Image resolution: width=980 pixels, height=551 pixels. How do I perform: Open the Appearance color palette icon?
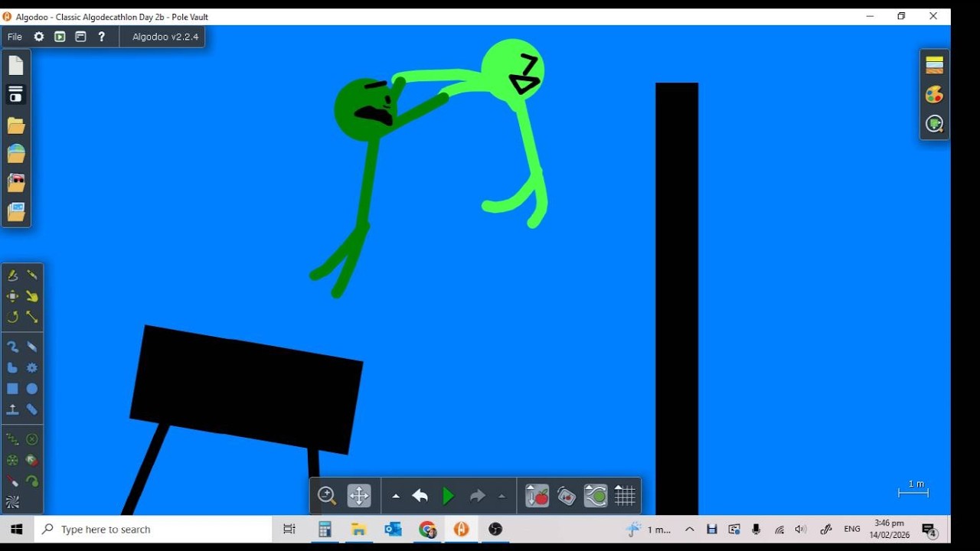pos(934,94)
